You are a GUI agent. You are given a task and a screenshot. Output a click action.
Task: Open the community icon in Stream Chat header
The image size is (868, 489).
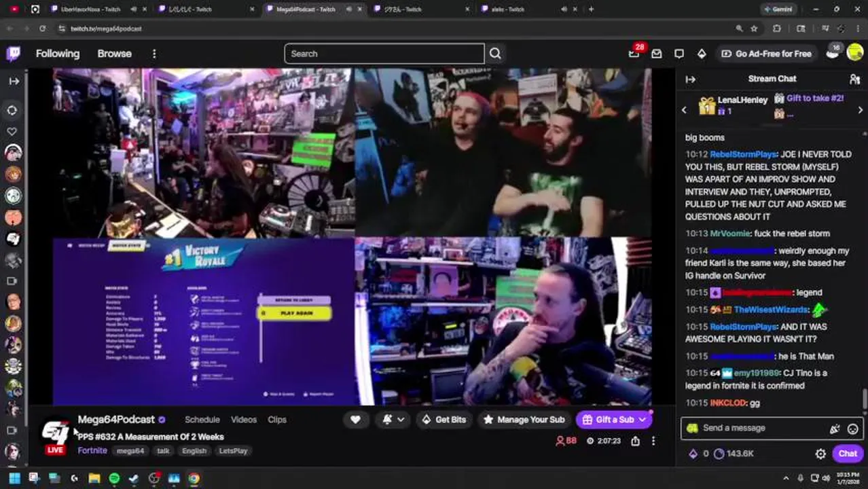point(854,79)
